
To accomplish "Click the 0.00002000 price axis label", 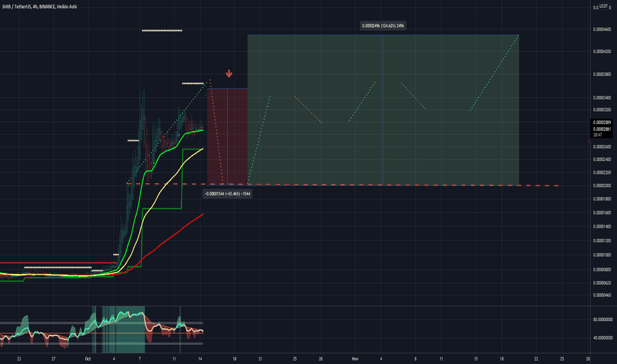I will tap(602, 186).
